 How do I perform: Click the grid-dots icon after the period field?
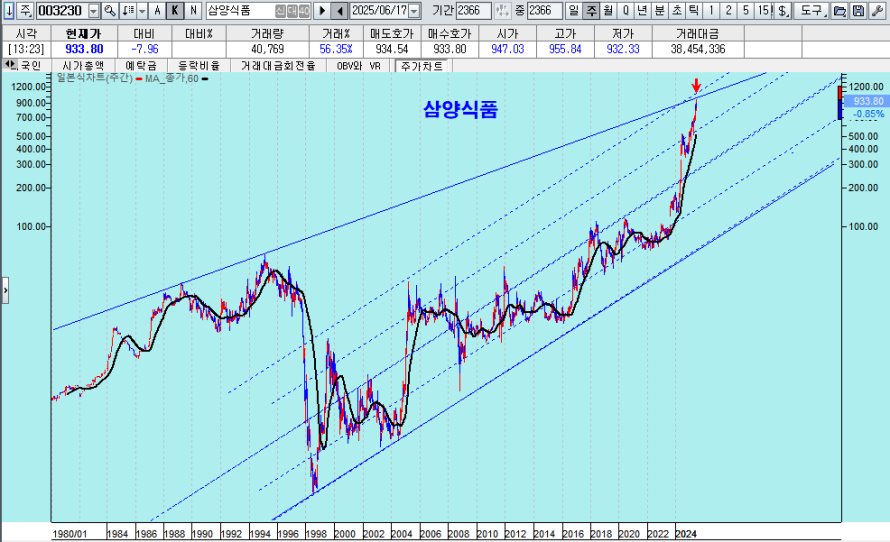point(502,10)
